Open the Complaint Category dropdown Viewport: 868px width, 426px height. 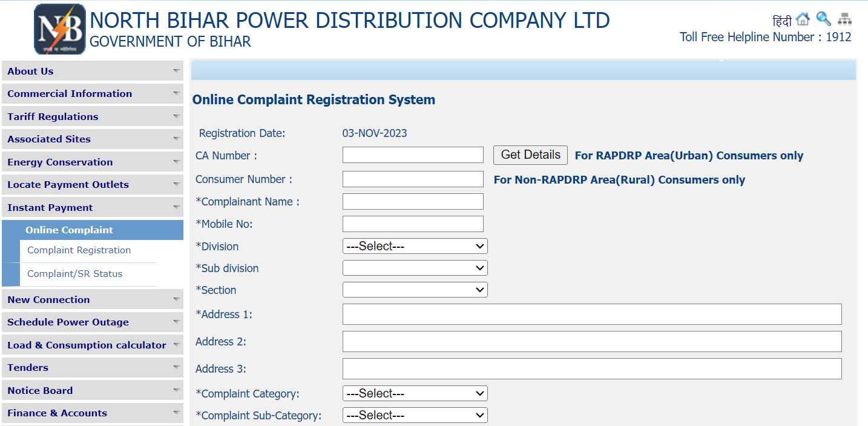415,393
